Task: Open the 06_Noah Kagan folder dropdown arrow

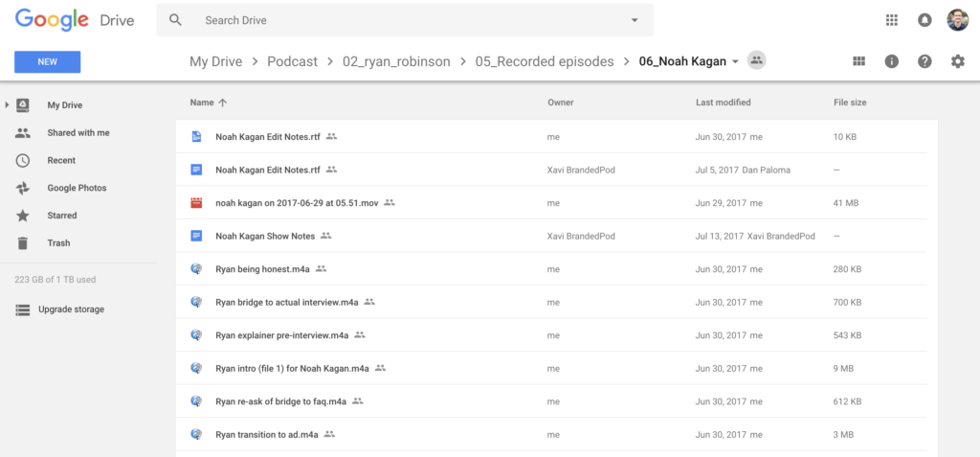Action: click(x=735, y=61)
